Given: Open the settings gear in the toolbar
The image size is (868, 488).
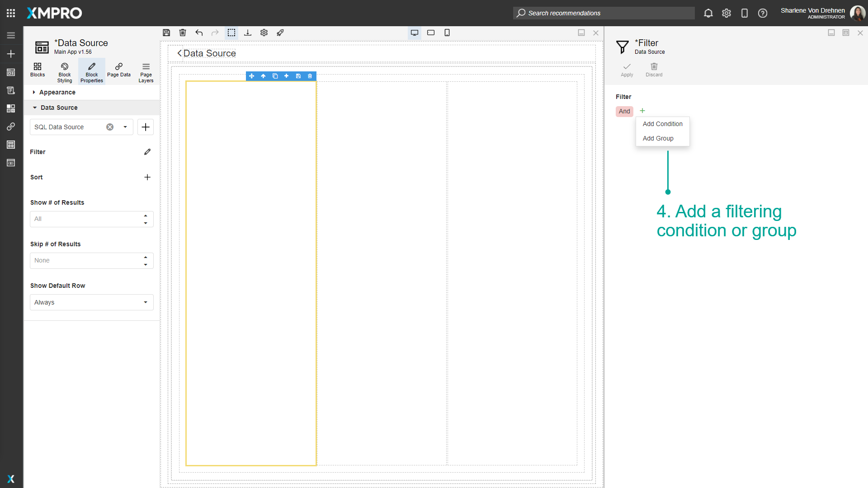Looking at the screenshot, I should click(264, 33).
